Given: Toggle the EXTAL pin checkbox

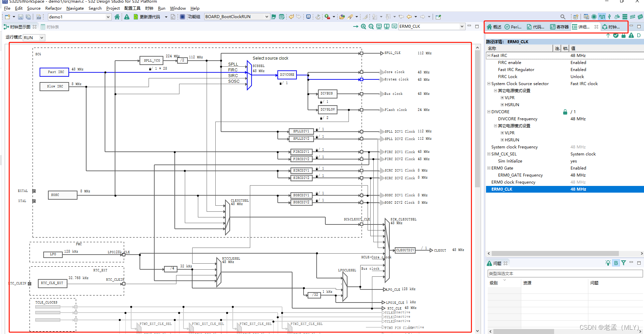Looking at the screenshot, I should coord(34,191).
